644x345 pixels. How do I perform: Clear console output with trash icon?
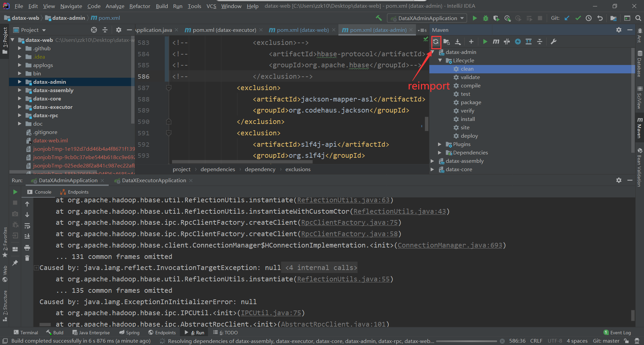[x=27, y=258]
